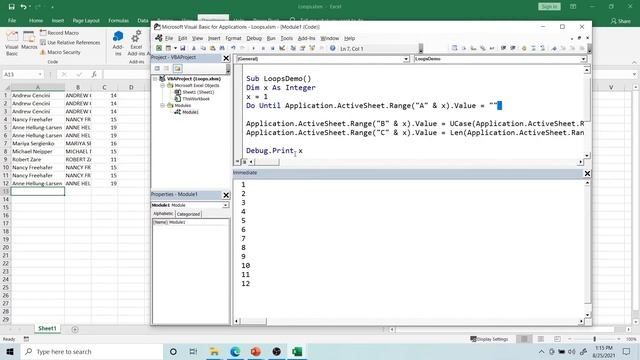Collapse VBAProject (Loops.xlsm) tree node
This screenshot has height=360, width=640.
coord(156,79)
